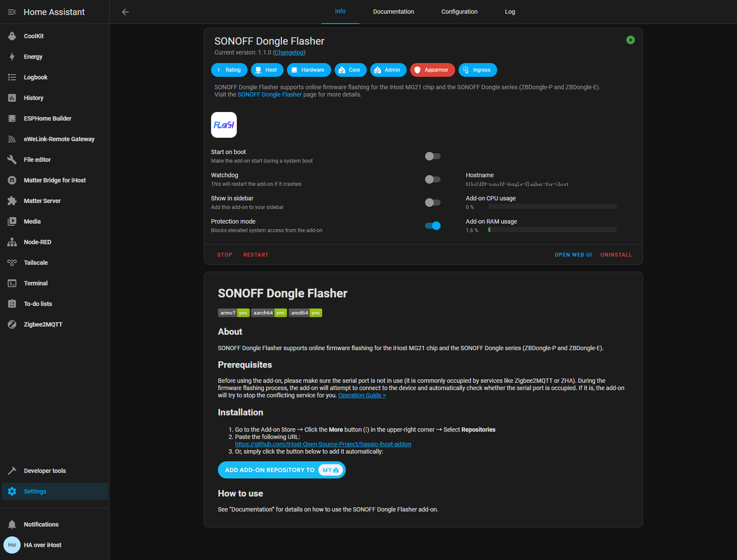737x560 pixels.
Task: Open To-do lists sidebar icon
Action: [12, 304]
